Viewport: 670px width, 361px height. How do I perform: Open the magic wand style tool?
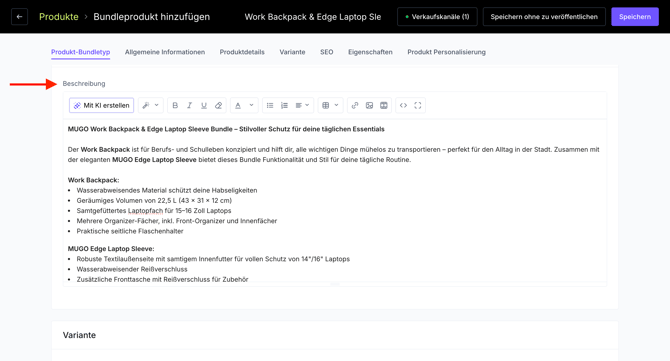click(x=146, y=105)
